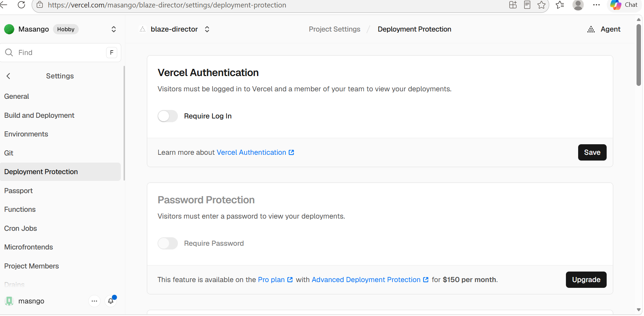Open Git settings
644x316 pixels.
tap(60, 153)
